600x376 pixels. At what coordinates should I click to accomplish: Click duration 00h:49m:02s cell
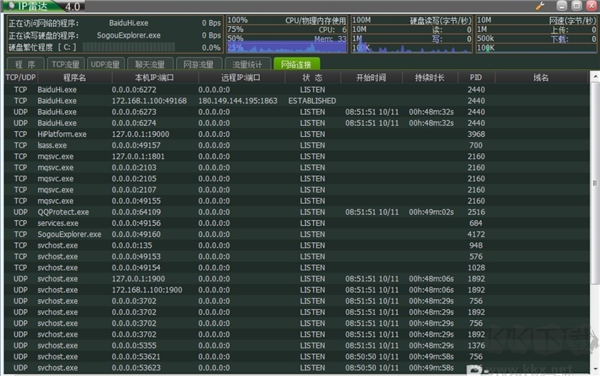click(431, 212)
